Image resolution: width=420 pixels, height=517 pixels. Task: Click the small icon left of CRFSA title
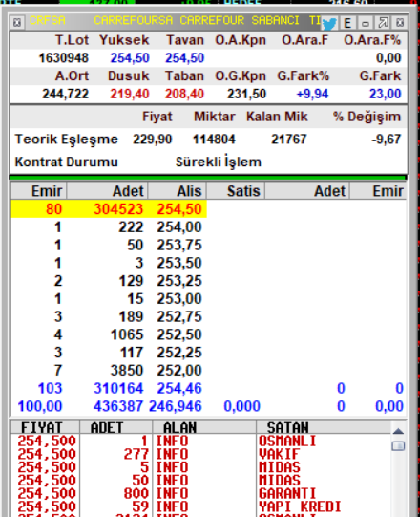[x=17, y=22]
